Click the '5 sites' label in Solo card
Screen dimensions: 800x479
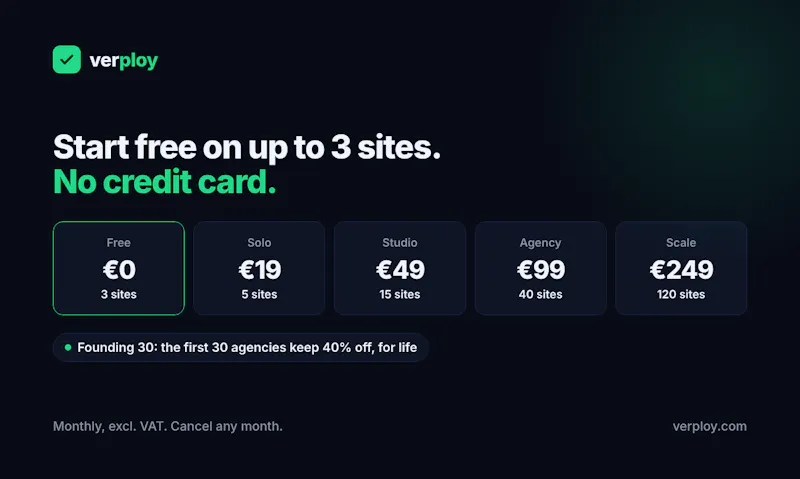[259, 294]
